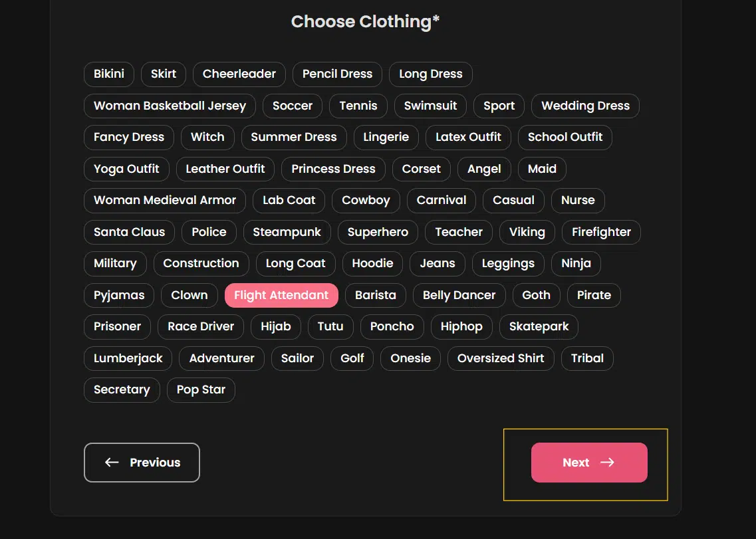This screenshot has height=539, width=756.
Task: Select the Latex Outfit option
Action: (x=468, y=137)
